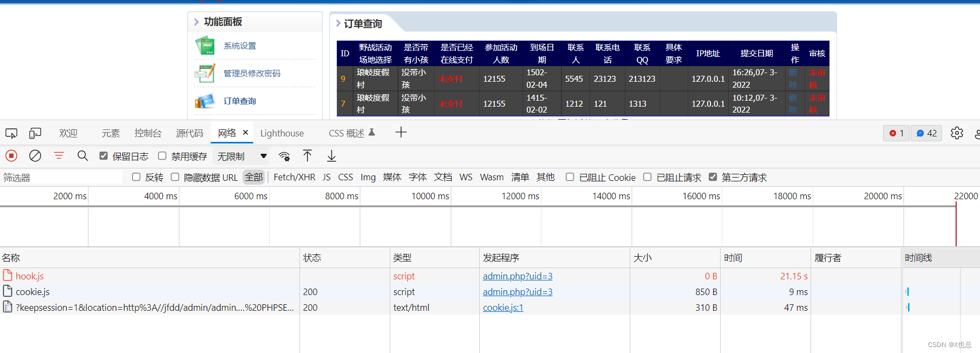Collapse the 功能面板 section chevron
This screenshot has height=353, width=980.
click(197, 22)
